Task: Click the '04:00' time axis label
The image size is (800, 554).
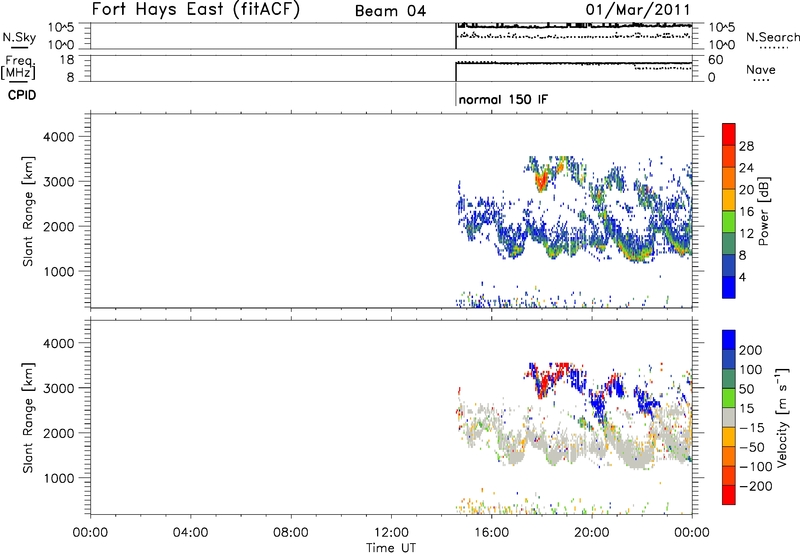Action: (x=191, y=533)
